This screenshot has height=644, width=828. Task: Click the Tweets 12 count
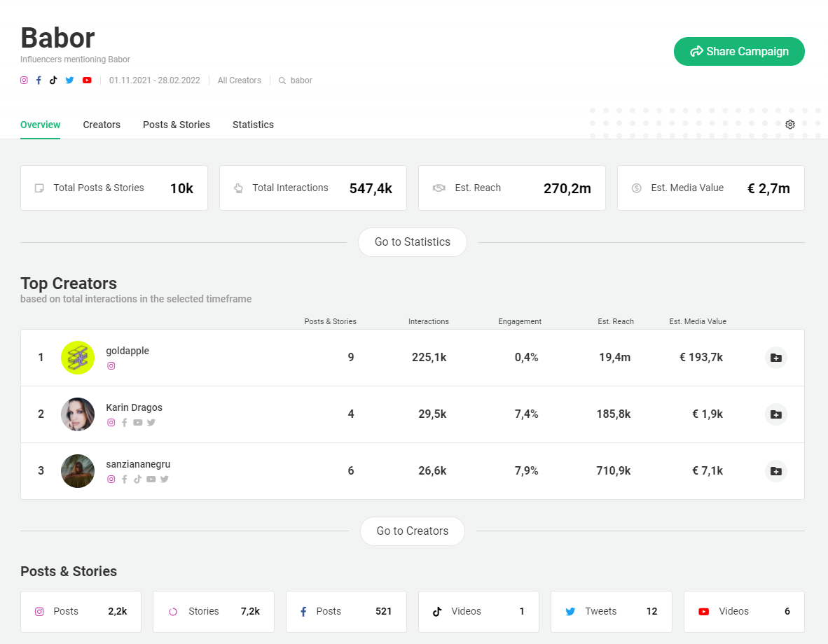click(x=651, y=611)
